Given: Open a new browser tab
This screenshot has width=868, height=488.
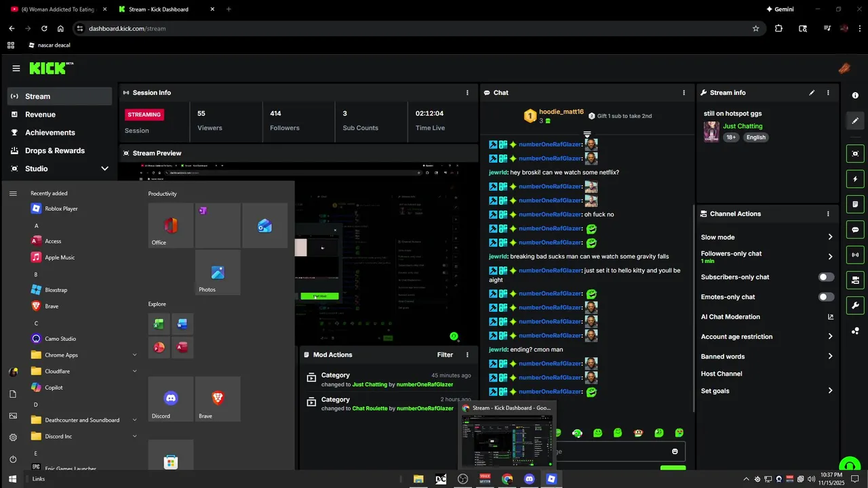Looking at the screenshot, I should click(x=229, y=9).
